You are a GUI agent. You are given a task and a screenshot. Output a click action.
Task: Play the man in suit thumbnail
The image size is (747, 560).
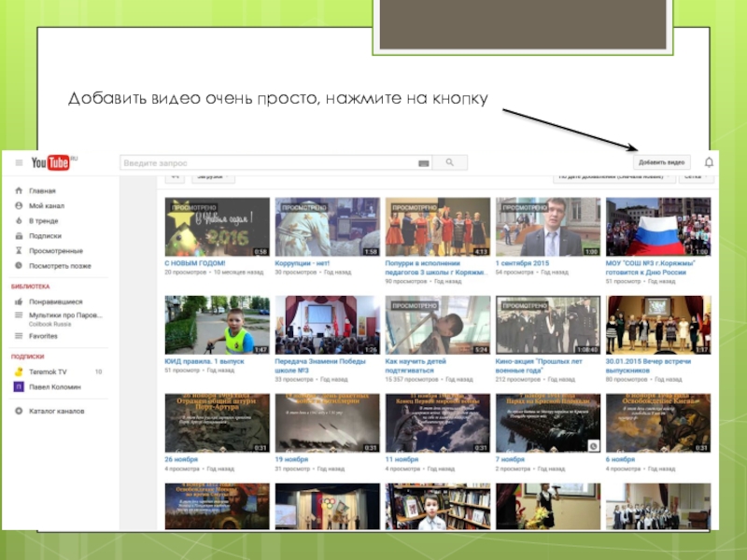[x=548, y=227]
